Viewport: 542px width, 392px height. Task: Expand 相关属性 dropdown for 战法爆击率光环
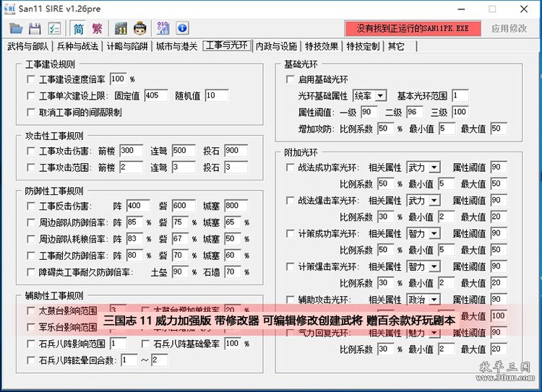point(423,201)
